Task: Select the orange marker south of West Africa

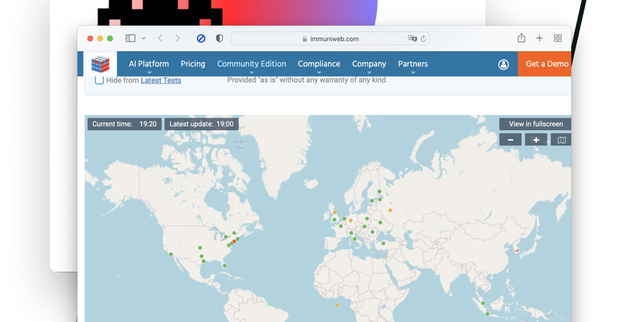Action: pyautogui.click(x=337, y=305)
